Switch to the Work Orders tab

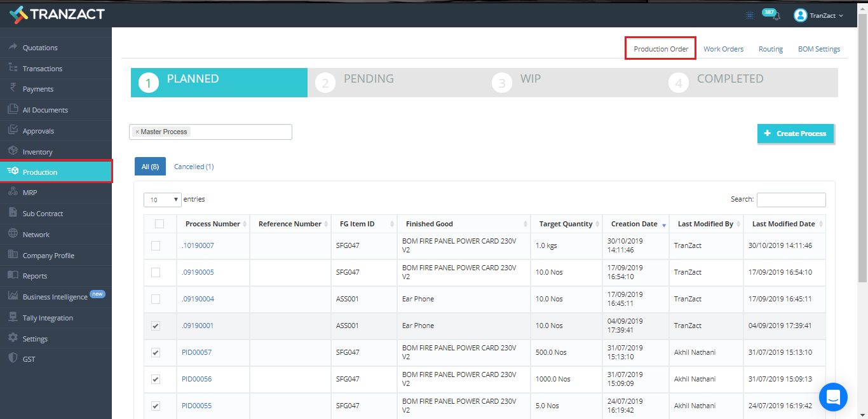point(723,49)
